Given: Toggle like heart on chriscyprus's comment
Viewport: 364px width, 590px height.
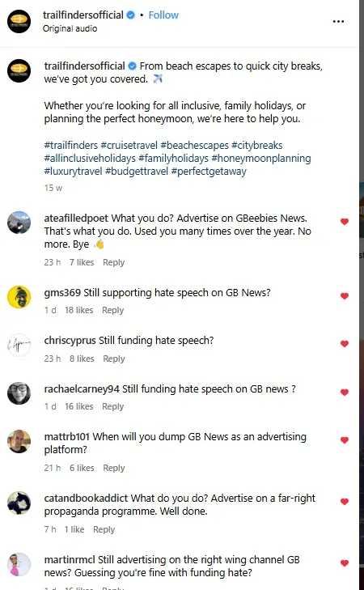Looking at the screenshot, I should [344, 344].
